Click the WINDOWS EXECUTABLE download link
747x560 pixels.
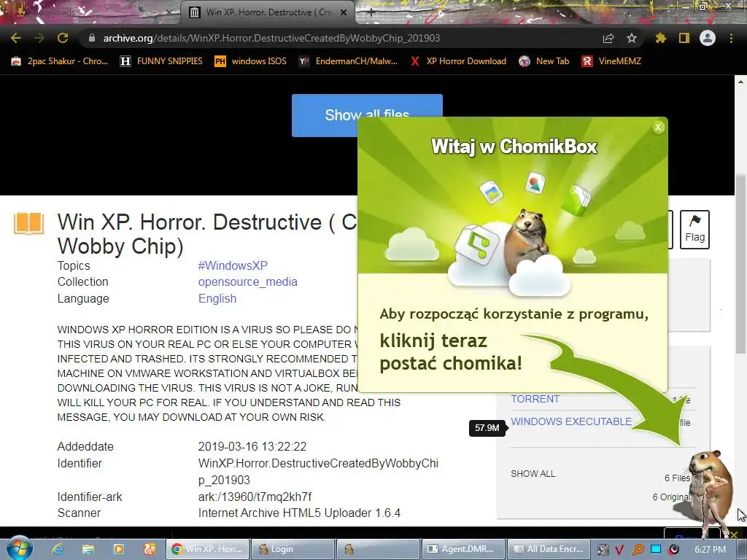coord(571,421)
